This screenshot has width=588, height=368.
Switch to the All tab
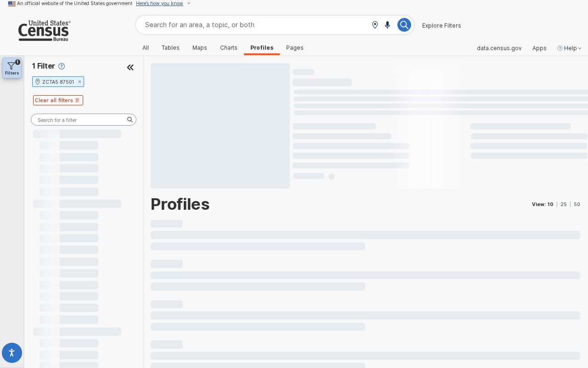click(x=146, y=48)
